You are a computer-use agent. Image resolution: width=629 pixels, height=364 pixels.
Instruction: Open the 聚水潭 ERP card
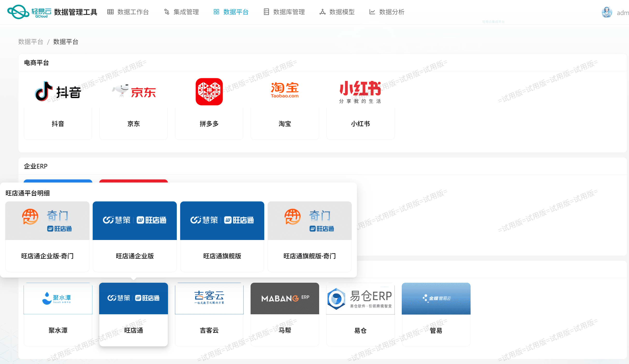coord(58,314)
